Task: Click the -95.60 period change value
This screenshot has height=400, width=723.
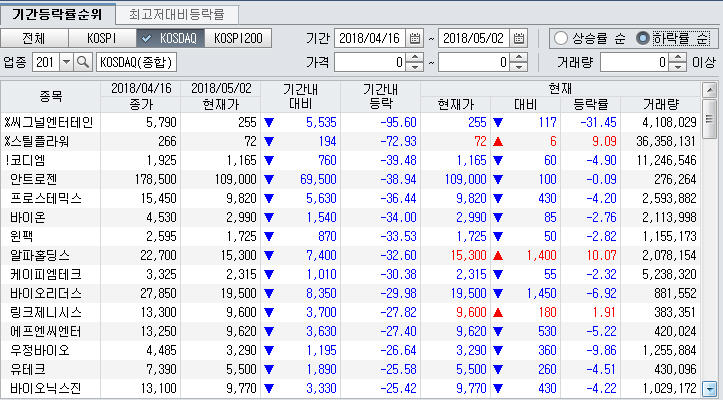Action: pos(398,122)
